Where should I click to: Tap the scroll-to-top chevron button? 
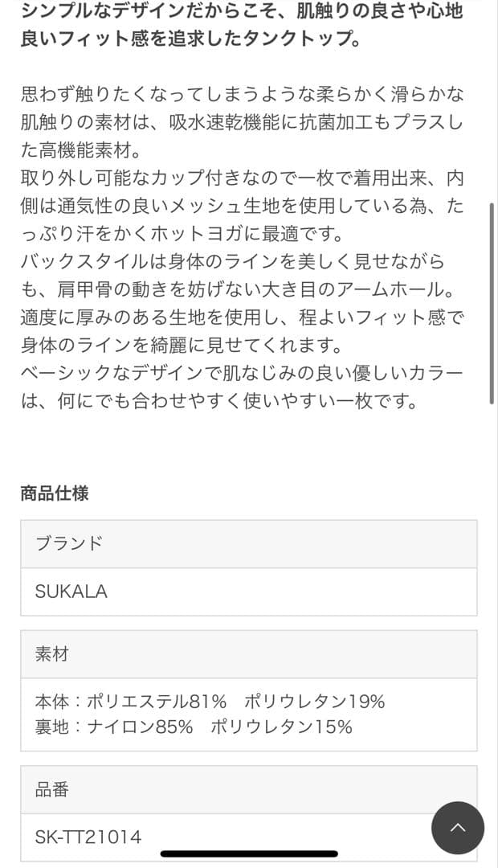pyautogui.click(x=458, y=828)
